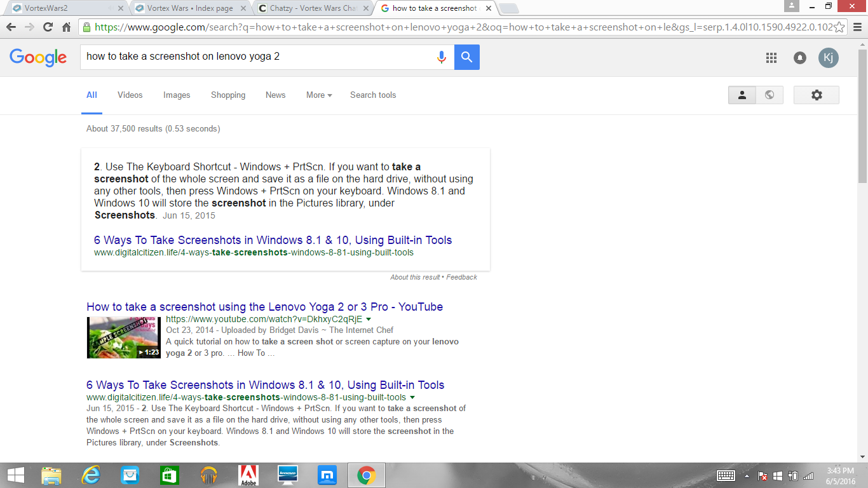Image resolution: width=868 pixels, height=488 pixels.
Task: Open Google notifications bell
Action: coord(800,58)
